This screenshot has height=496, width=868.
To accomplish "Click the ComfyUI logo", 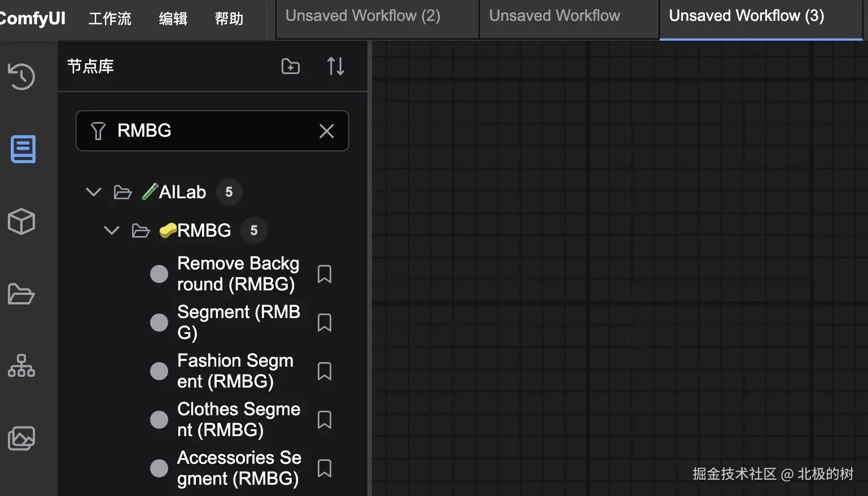I will coord(32,19).
